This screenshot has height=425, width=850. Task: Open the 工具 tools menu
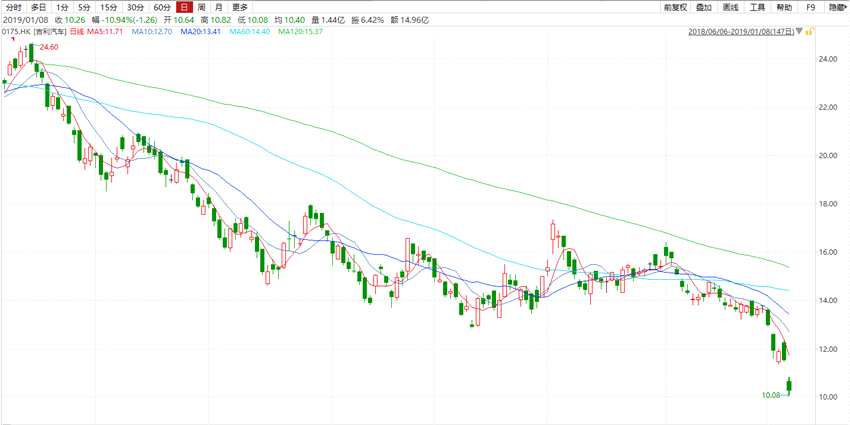757,8
